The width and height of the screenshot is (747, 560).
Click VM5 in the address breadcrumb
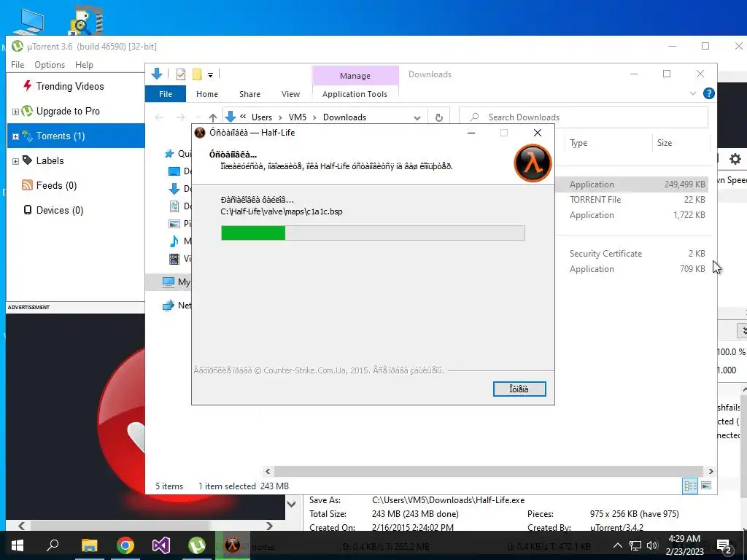coord(298,117)
